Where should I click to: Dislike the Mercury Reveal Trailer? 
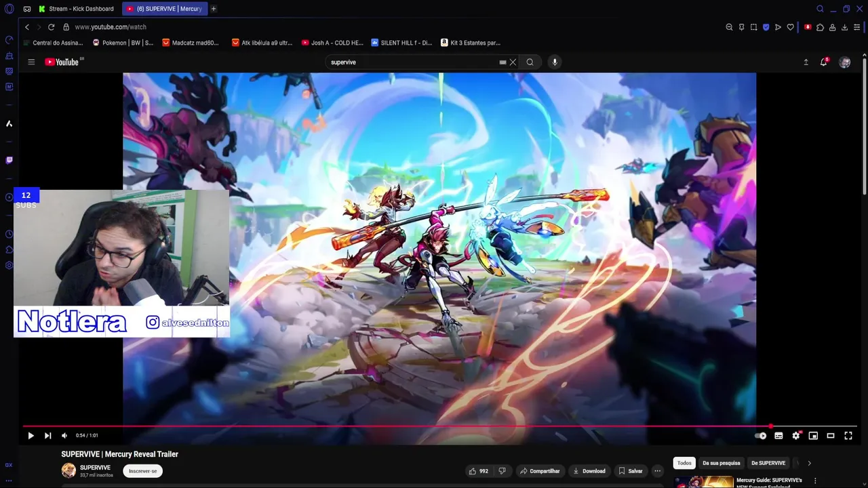click(502, 471)
